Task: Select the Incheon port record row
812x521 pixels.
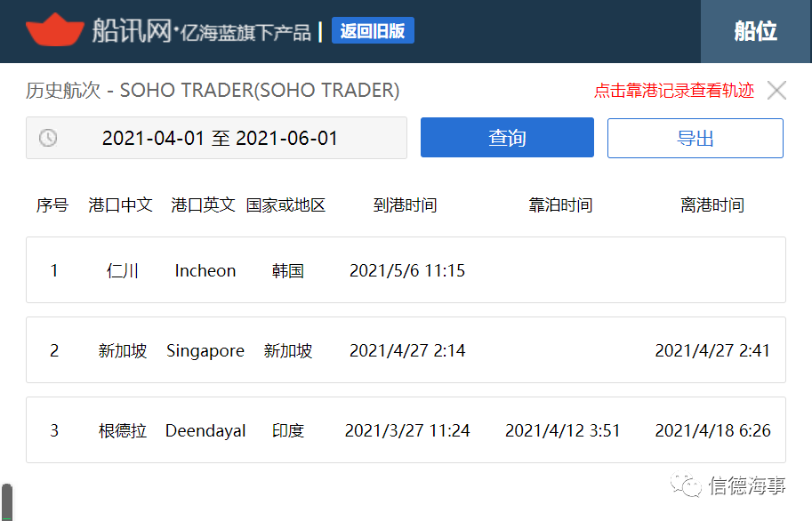Action: tap(406, 269)
